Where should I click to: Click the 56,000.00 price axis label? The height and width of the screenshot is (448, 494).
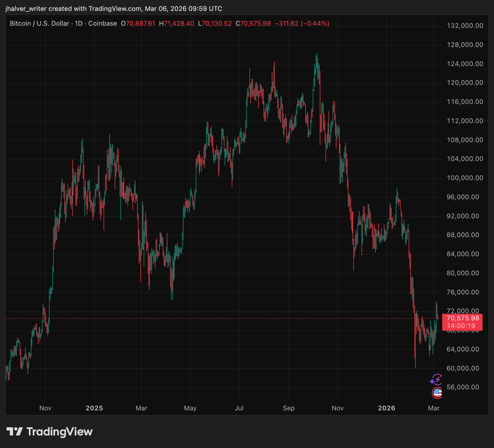(x=463, y=387)
